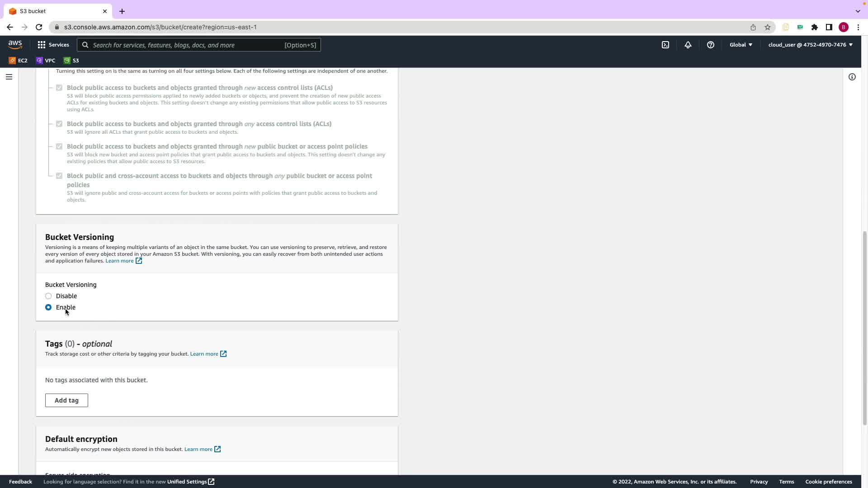Click the help question mark icon
This screenshot has height=488, width=868.
pyautogui.click(x=711, y=45)
